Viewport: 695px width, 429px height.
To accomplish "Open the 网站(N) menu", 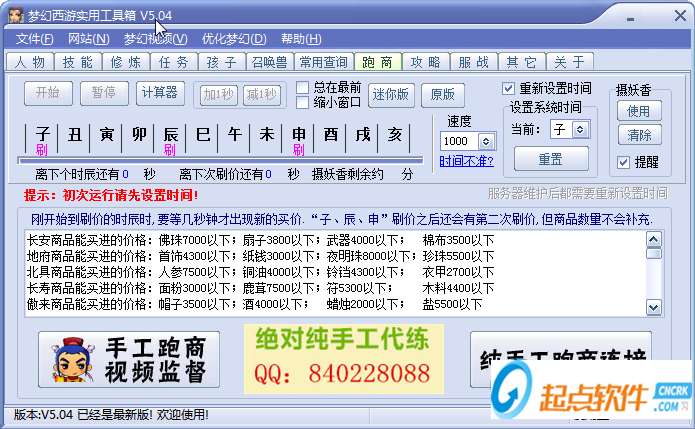I will [x=89, y=39].
